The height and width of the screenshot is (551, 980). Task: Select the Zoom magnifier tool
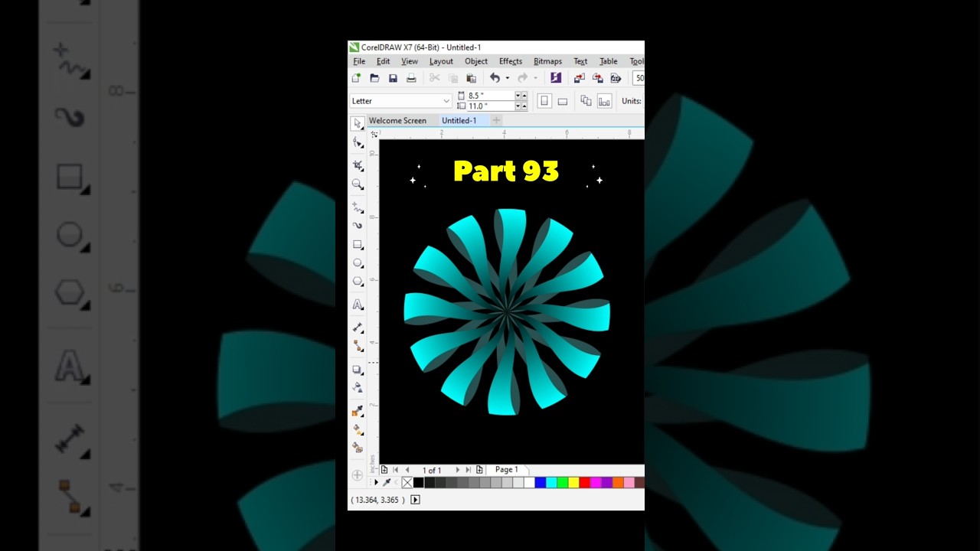pos(358,184)
